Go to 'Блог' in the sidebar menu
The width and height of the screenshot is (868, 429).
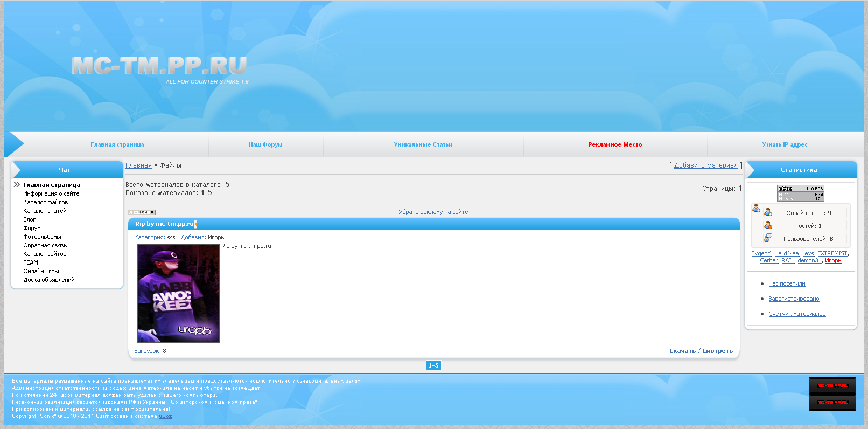click(x=30, y=219)
